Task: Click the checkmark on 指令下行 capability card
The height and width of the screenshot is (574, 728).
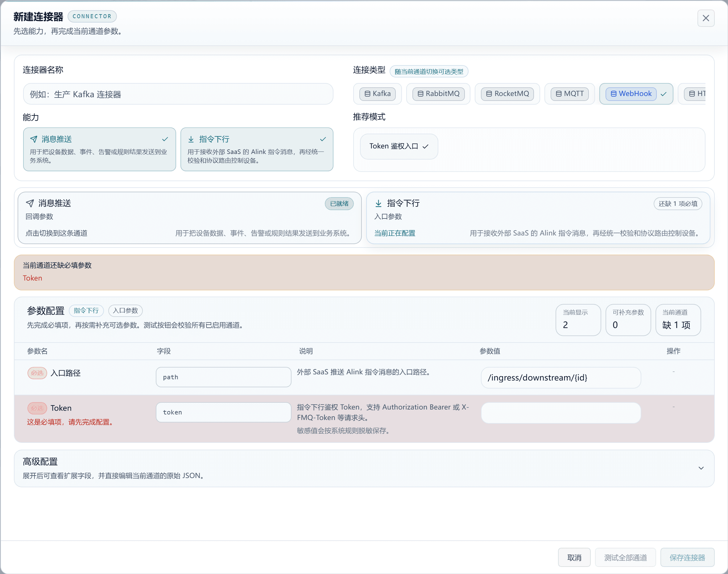Action: click(x=323, y=139)
